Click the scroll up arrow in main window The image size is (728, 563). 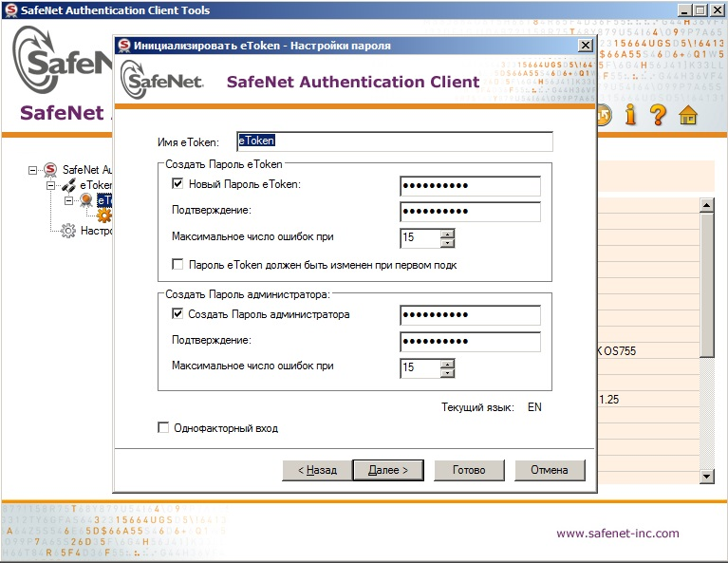tap(706, 205)
